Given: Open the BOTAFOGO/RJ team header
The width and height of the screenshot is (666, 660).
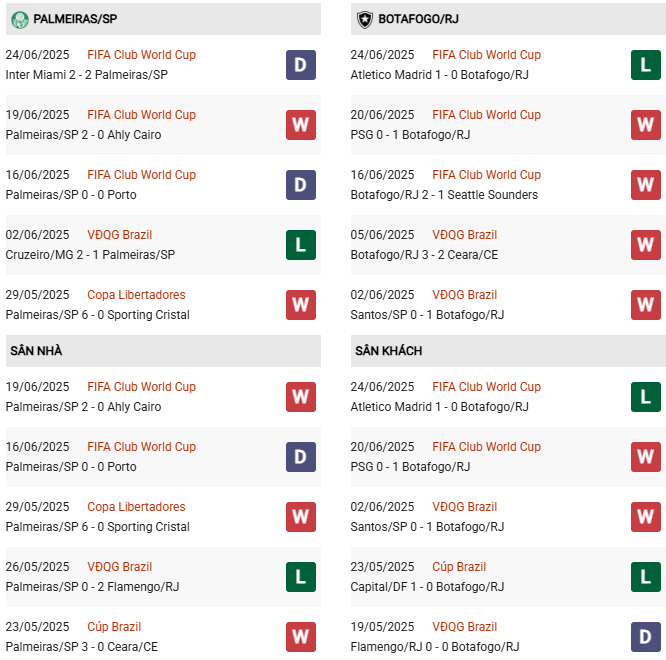Looking at the screenshot, I should [x=418, y=19].
